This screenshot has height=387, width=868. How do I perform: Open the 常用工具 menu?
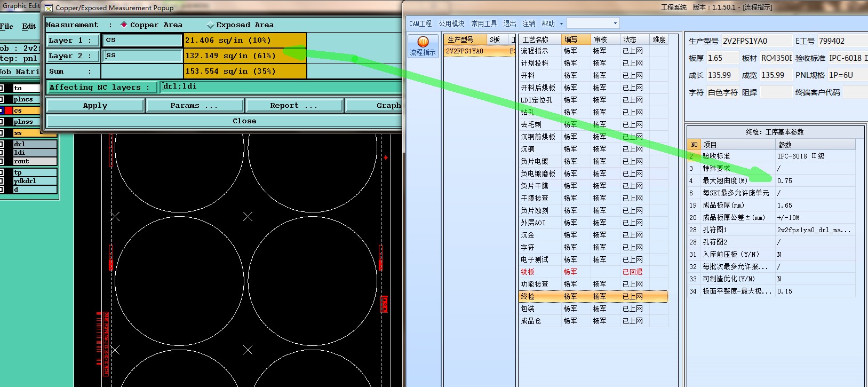coord(484,23)
